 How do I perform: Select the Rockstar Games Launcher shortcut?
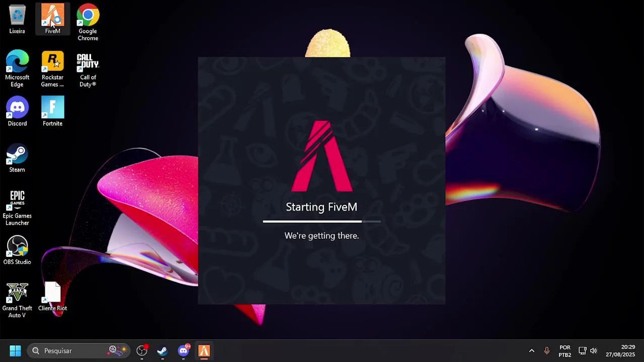click(x=52, y=69)
